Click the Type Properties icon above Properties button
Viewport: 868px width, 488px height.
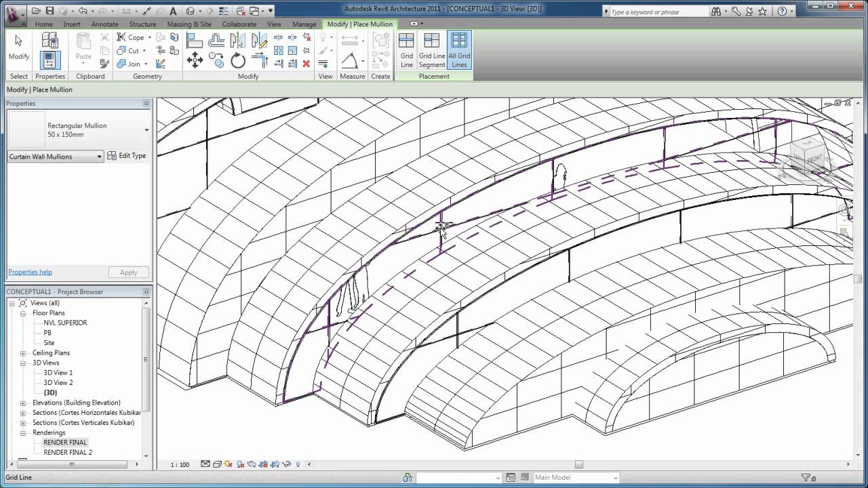coord(50,40)
